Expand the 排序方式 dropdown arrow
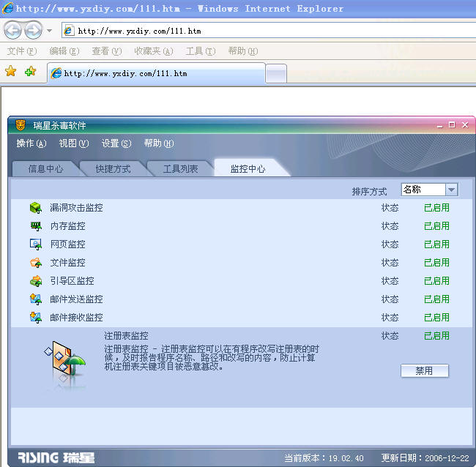Image resolution: width=476 pixels, height=467 pixels. [x=451, y=190]
